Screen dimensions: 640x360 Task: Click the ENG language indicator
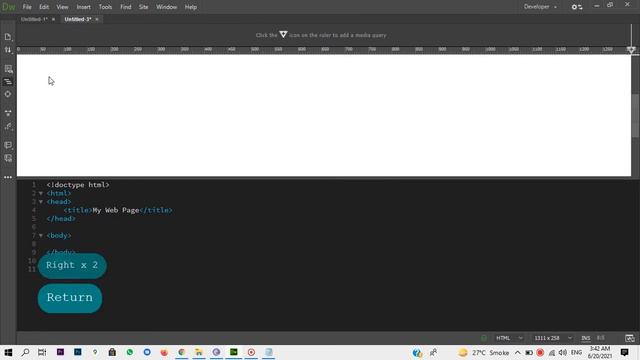576,352
